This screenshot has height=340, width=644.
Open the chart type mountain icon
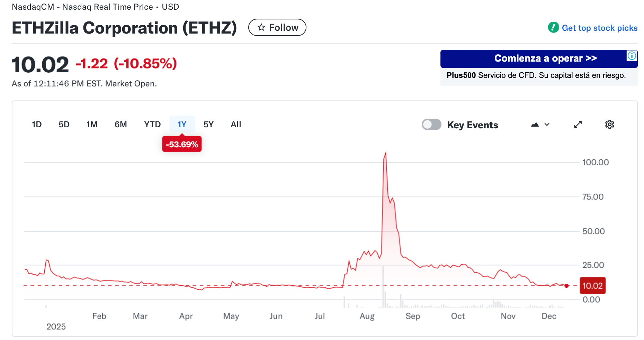pyautogui.click(x=534, y=125)
